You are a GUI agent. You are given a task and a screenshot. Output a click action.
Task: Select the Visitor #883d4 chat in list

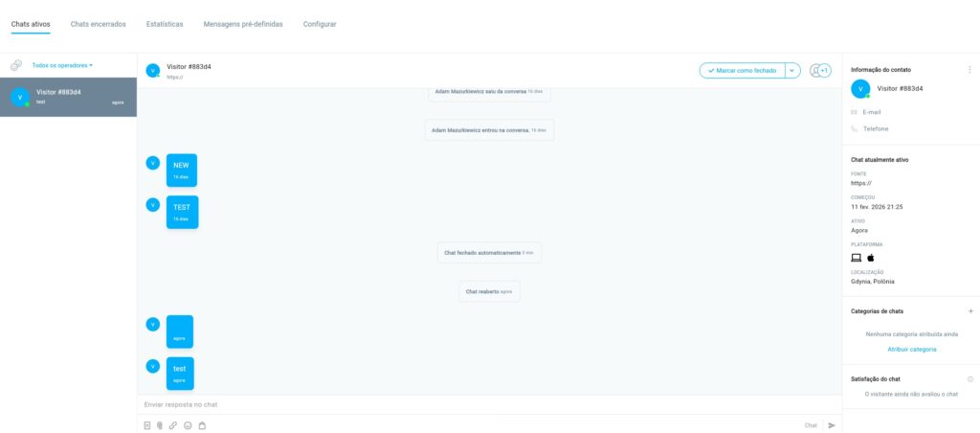pos(68,97)
